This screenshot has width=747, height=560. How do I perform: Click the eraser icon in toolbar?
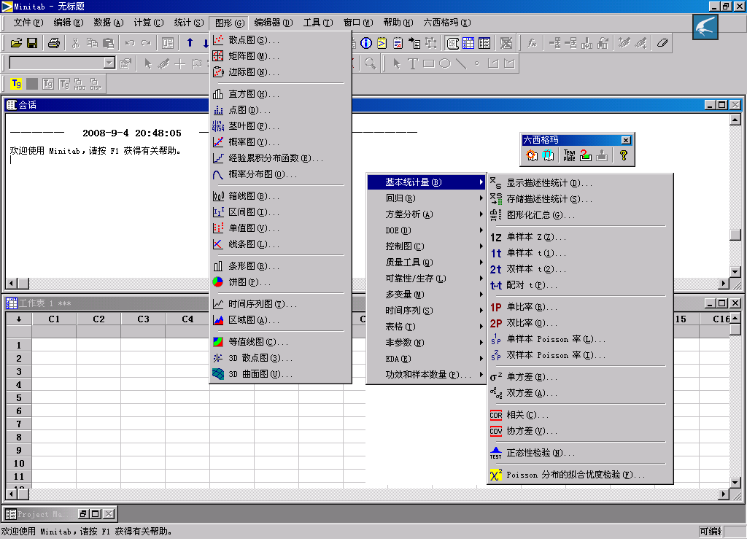pyautogui.click(x=662, y=43)
